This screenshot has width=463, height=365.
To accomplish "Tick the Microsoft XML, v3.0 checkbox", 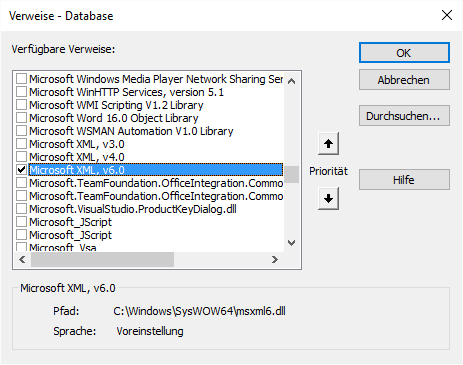I will 22,144.
